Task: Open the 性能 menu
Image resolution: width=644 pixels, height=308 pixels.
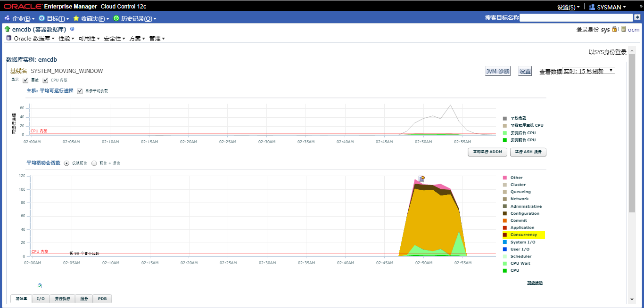Action: (x=66, y=39)
